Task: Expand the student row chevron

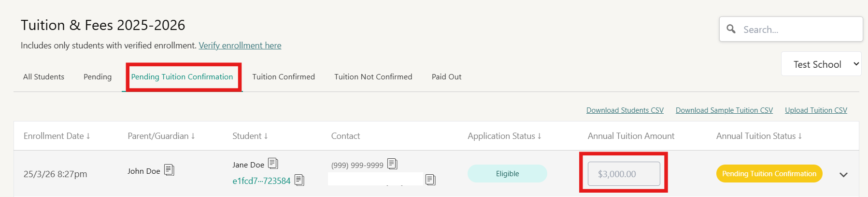Action: pos(843,175)
